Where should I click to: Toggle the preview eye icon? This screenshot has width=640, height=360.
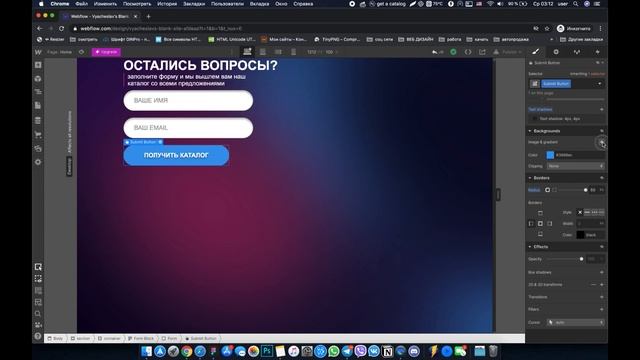pos(82,52)
